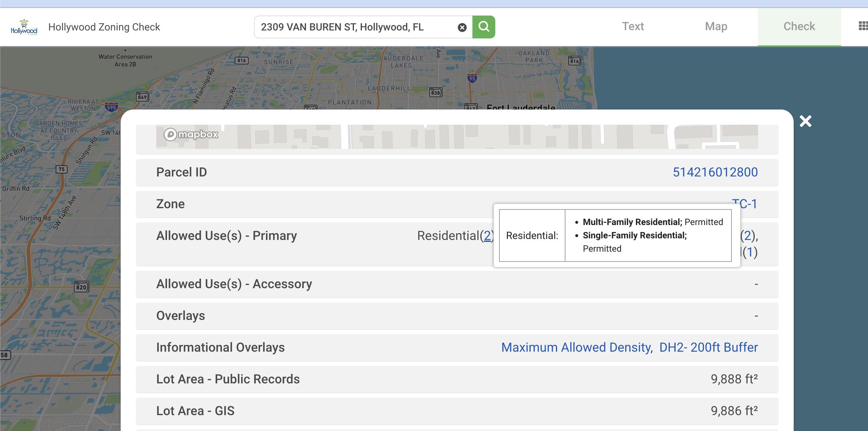This screenshot has width=868, height=431.
Task: Click the Hollywood city logo
Action: pos(24,27)
